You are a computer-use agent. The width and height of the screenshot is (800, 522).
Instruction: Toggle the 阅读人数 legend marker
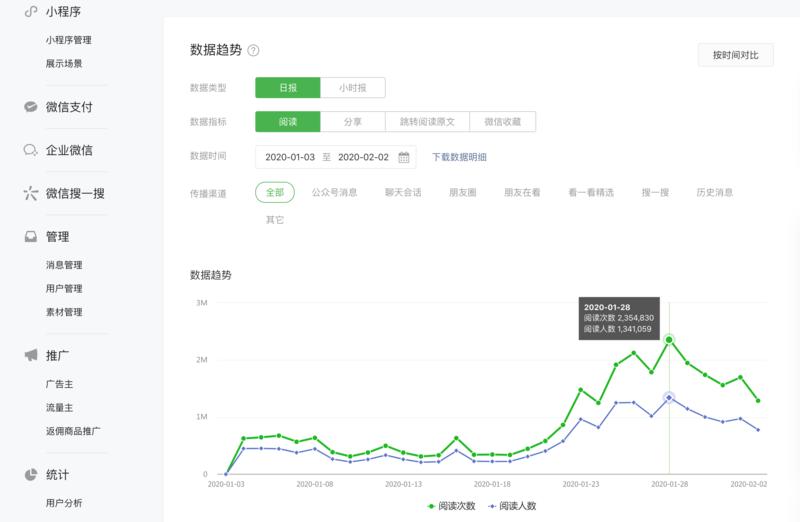coord(492,506)
